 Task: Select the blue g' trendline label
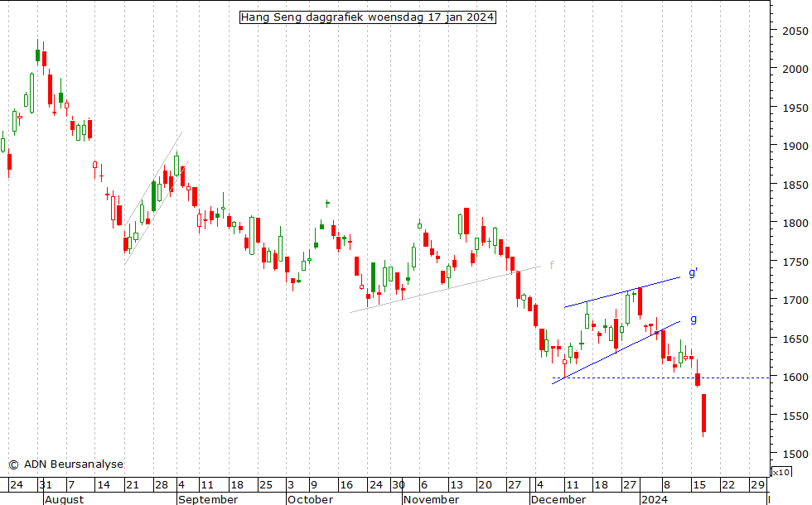(x=693, y=273)
